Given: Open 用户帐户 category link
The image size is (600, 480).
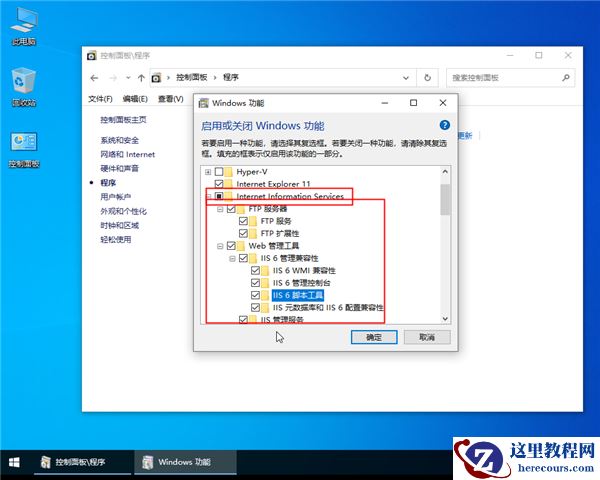Looking at the screenshot, I should 116,197.
